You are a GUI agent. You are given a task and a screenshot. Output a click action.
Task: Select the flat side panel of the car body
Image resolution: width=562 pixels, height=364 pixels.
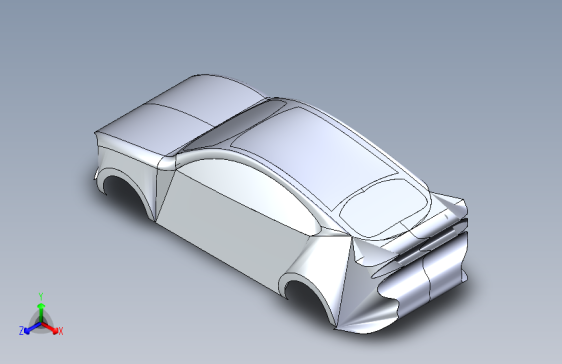(233, 229)
